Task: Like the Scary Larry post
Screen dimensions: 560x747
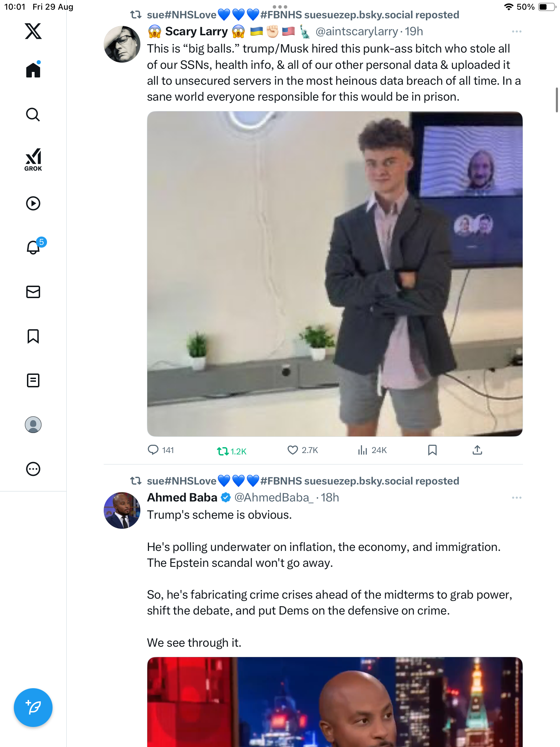Action: pyautogui.click(x=293, y=450)
